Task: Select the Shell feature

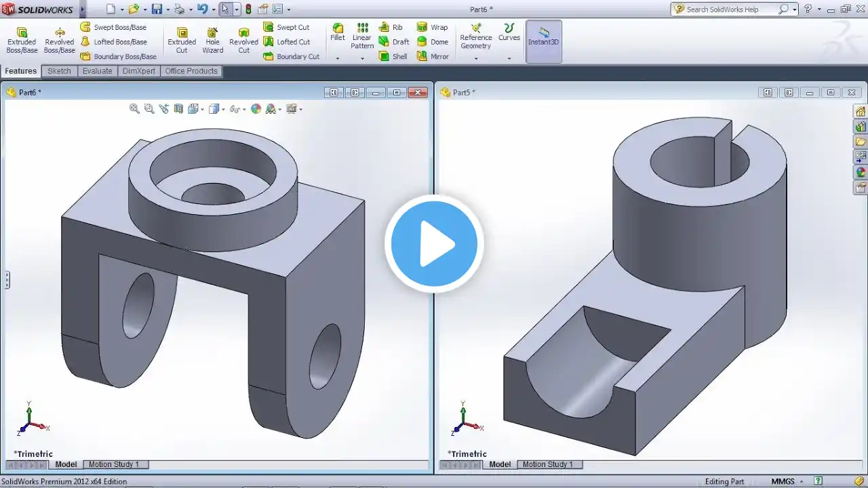Action: [x=393, y=56]
